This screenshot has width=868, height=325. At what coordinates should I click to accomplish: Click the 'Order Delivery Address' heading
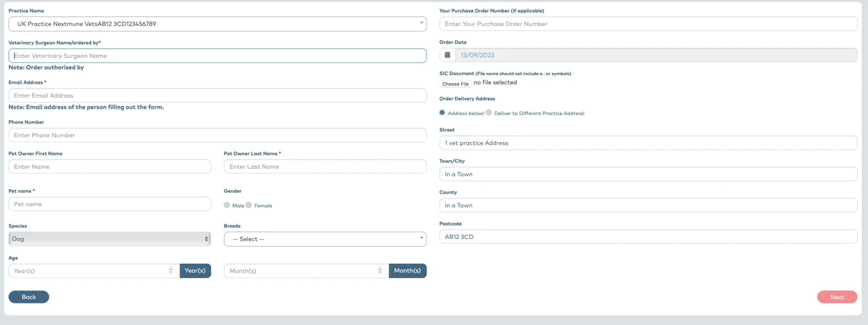tap(467, 99)
